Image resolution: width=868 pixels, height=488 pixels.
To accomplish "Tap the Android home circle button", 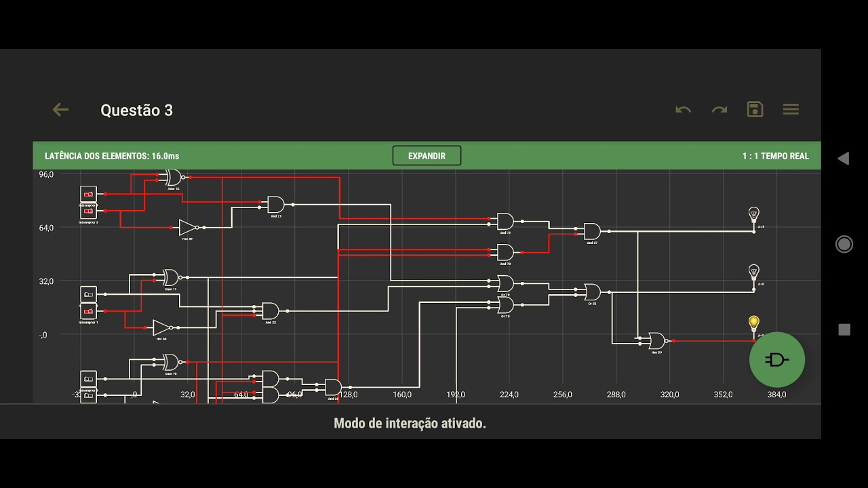I will pyautogui.click(x=844, y=244).
